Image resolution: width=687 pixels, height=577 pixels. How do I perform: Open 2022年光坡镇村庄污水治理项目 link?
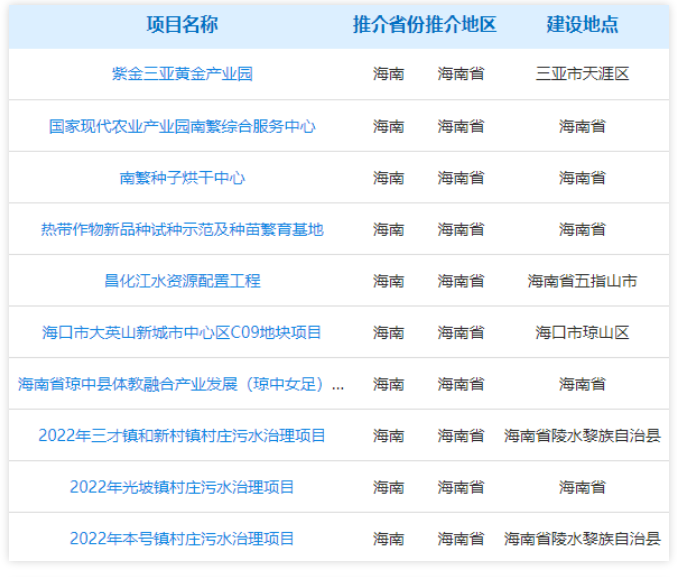[x=182, y=487]
